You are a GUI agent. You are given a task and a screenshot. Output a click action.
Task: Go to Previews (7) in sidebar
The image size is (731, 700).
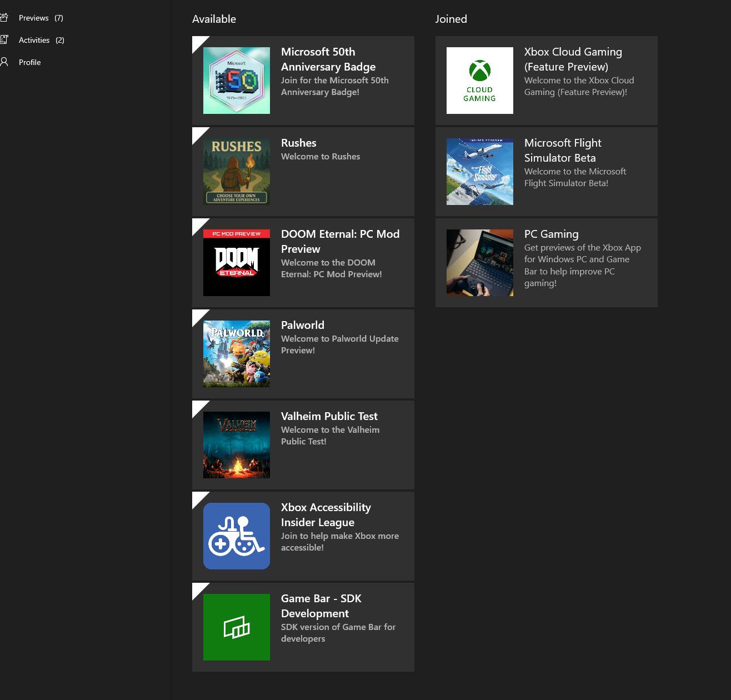point(41,18)
